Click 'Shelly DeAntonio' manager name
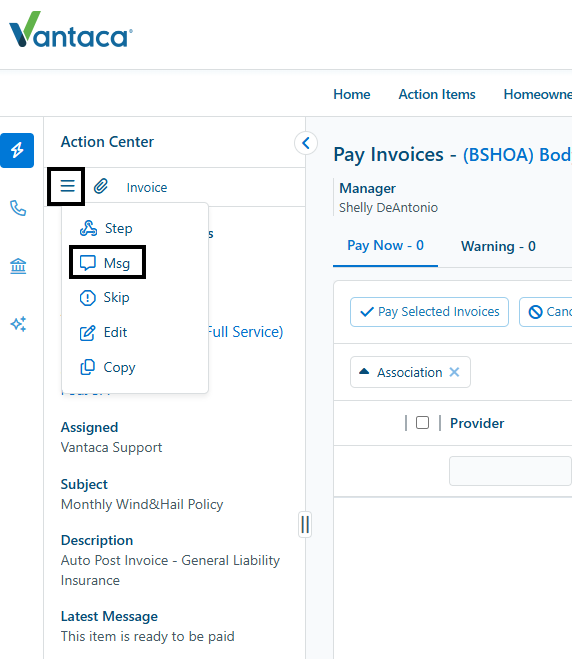 (388, 208)
